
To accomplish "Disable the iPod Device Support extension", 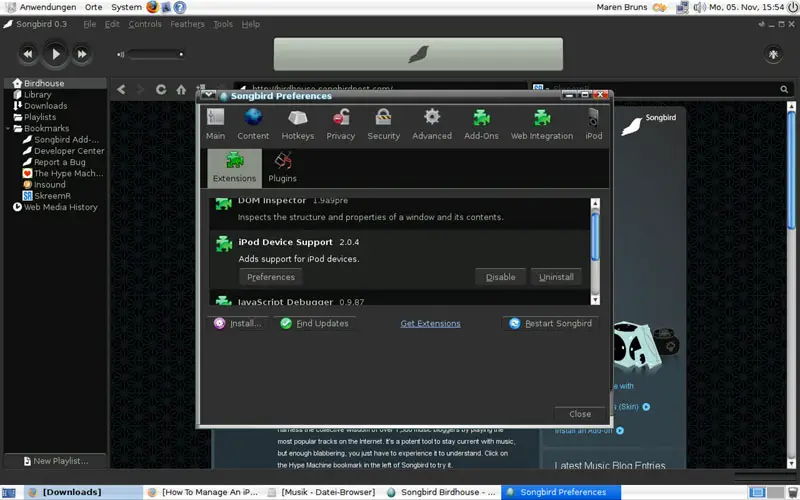I will click(x=501, y=277).
